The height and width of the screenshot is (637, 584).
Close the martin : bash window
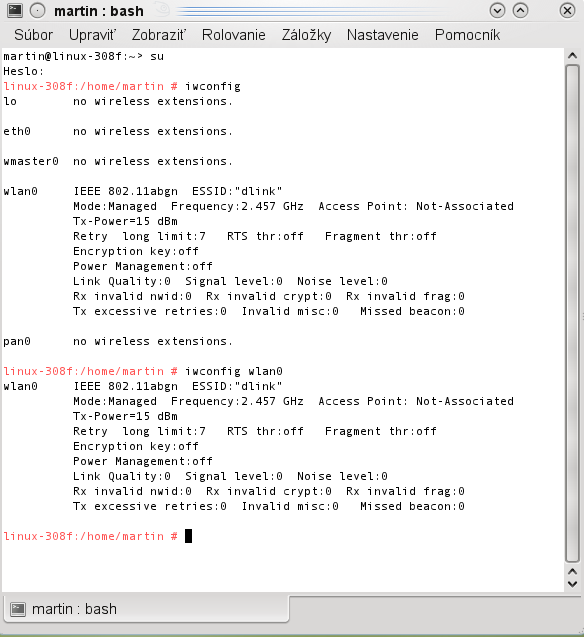pos(567,11)
